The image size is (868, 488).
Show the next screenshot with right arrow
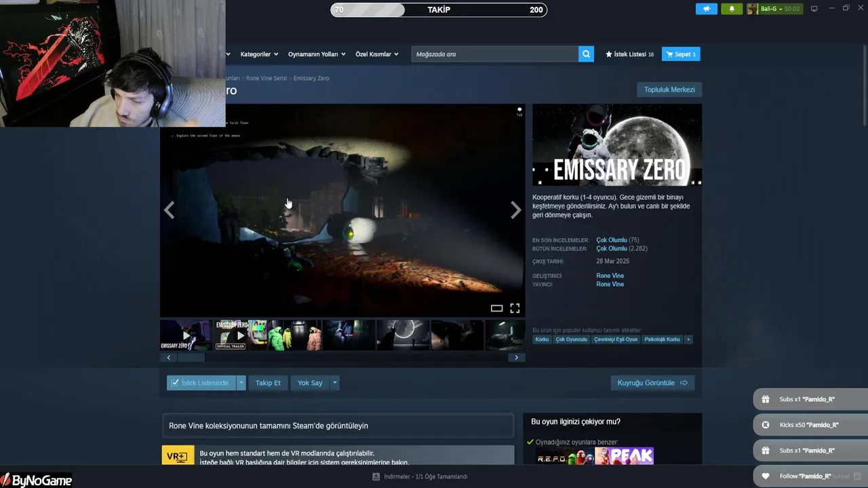pyautogui.click(x=516, y=210)
